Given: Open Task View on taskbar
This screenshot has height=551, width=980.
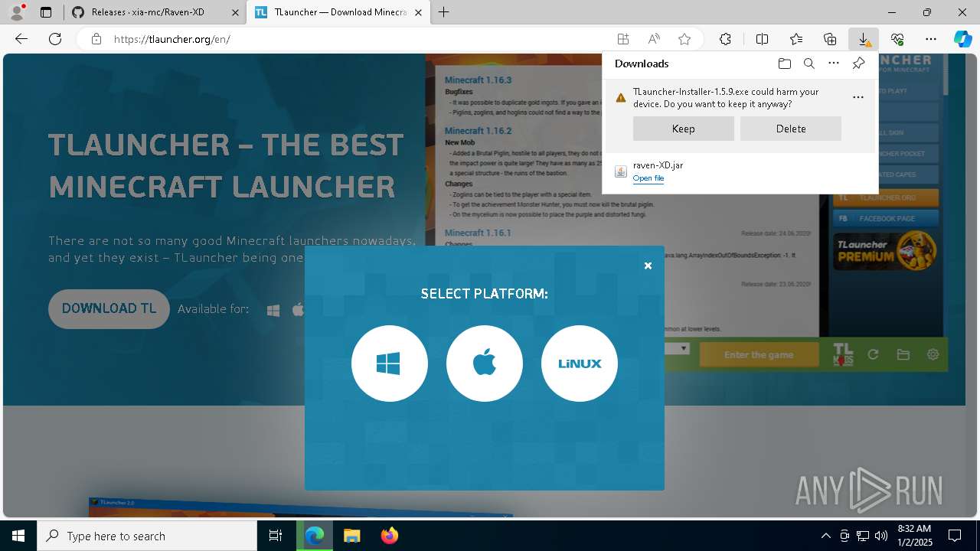Looking at the screenshot, I should (276, 536).
